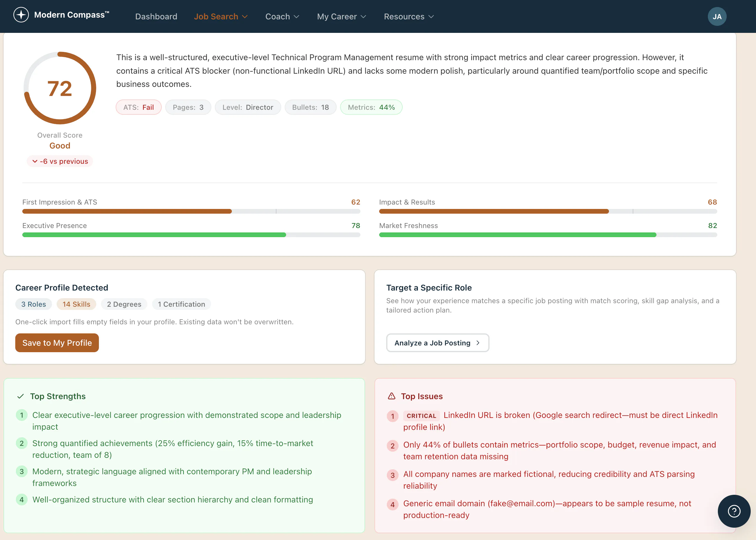Viewport: 756px width, 540px height.
Task: Click the number 1 badge in Top Strengths
Action: (22, 415)
